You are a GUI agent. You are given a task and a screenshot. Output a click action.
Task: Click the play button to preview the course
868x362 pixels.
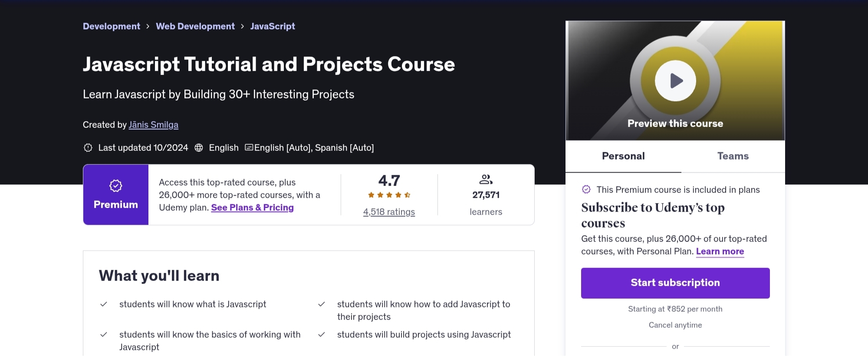674,80
